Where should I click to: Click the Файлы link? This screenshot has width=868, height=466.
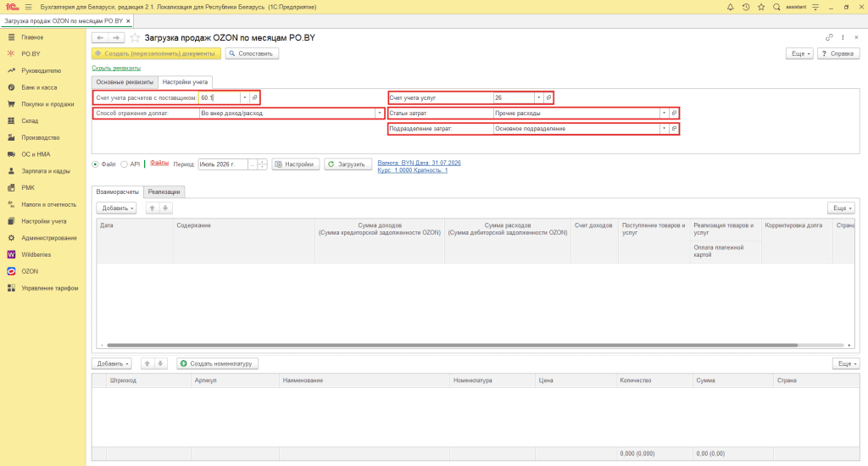(x=159, y=164)
